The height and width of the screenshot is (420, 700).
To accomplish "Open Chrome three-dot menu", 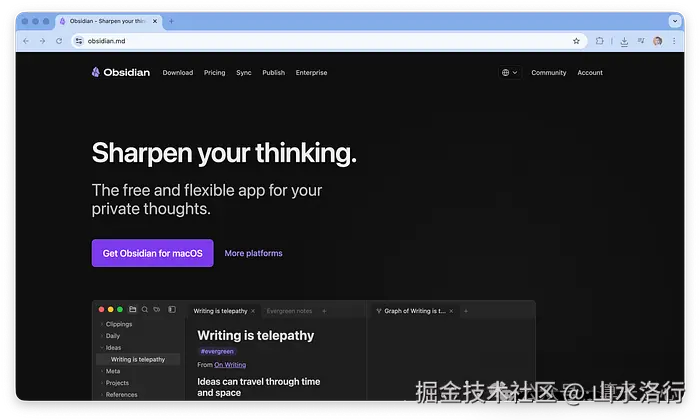I will pos(674,41).
